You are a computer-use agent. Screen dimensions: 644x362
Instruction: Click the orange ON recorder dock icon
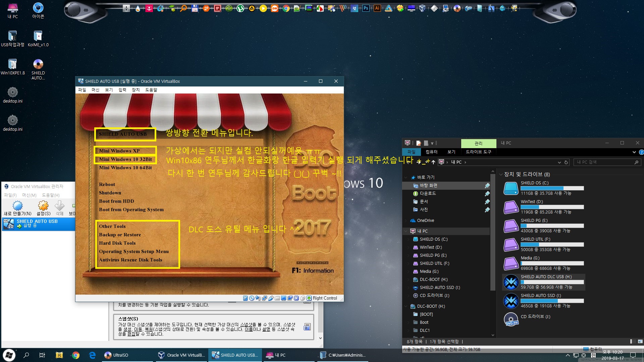click(274, 8)
